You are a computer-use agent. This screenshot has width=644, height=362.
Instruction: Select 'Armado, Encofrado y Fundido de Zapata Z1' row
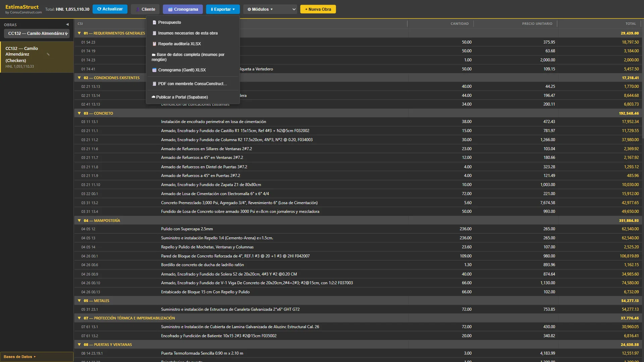[358, 185]
